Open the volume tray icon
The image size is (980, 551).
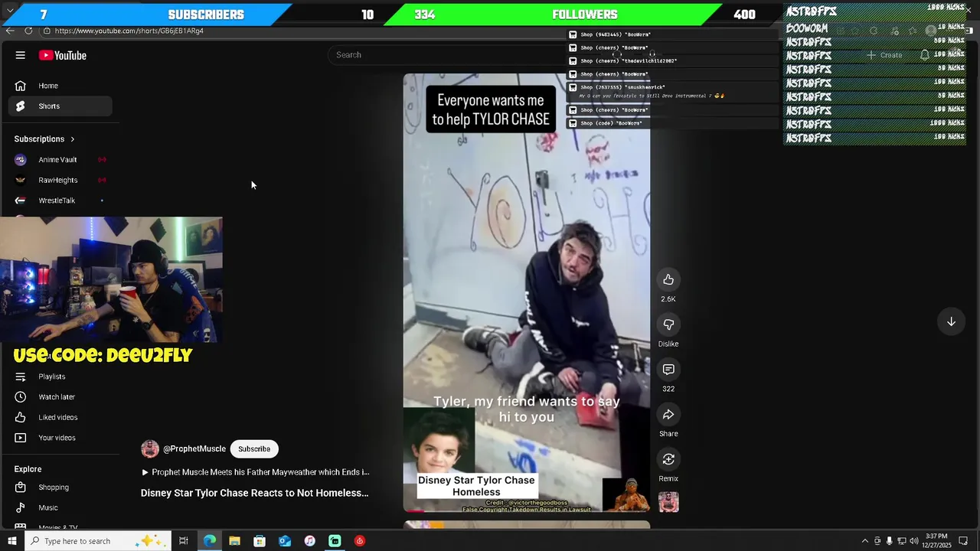(913, 541)
